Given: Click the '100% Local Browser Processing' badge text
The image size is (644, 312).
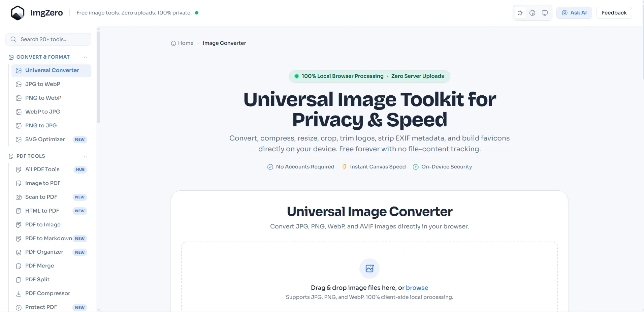Looking at the screenshot, I should coord(343,76).
